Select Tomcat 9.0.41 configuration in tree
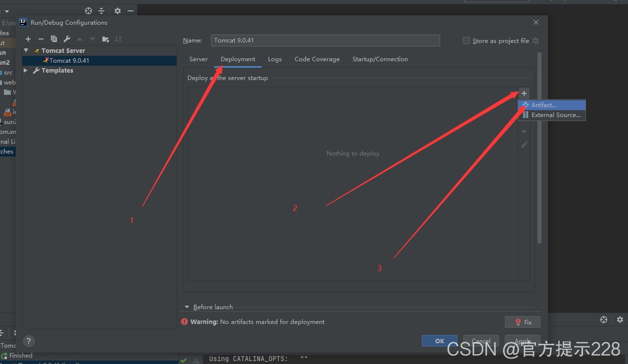 tap(99, 60)
